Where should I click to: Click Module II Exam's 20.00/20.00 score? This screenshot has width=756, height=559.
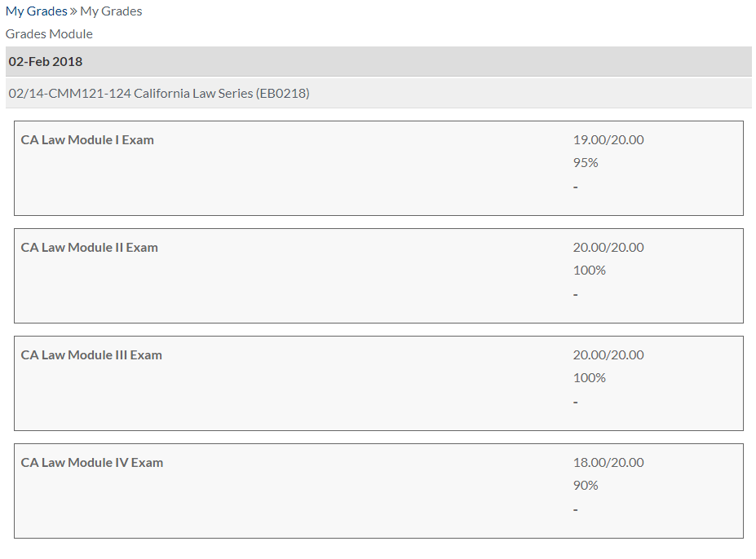608,248
